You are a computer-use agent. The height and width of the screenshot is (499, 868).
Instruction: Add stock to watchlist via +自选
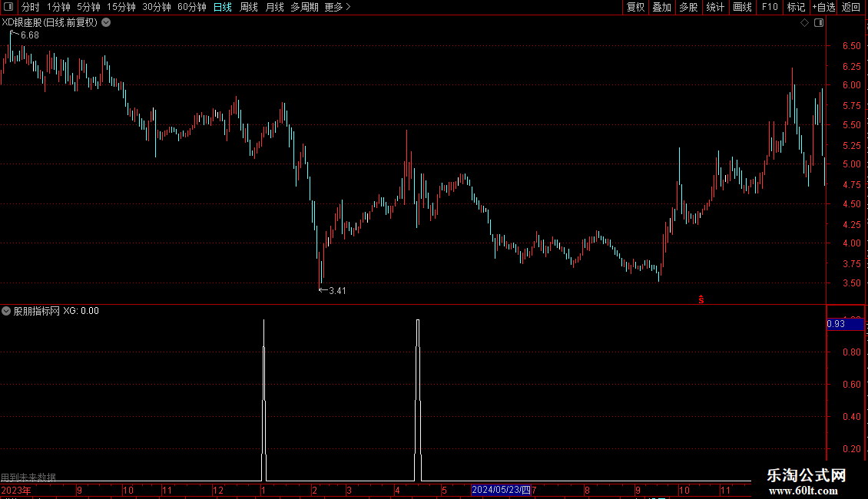point(823,7)
